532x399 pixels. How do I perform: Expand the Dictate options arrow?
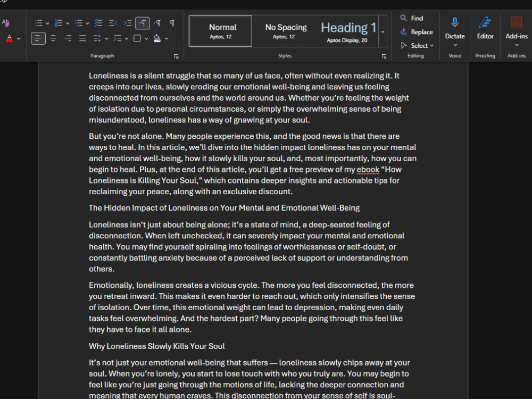(x=455, y=45)
